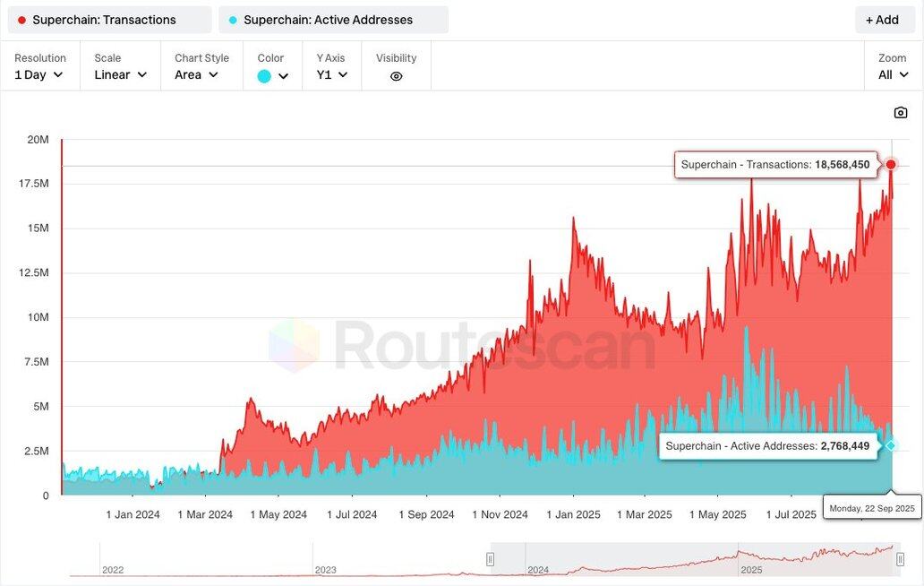924x586 pixels.
Task: Click the right range navigator handle
Action: (900, 559)
